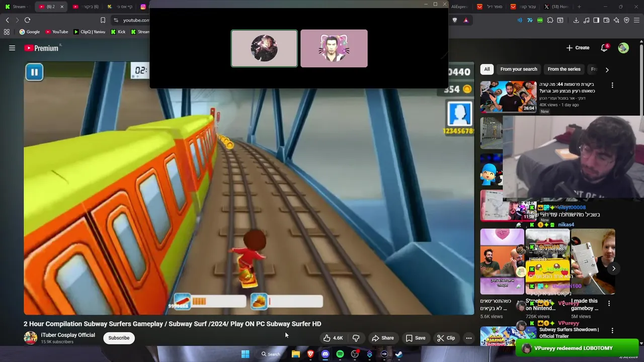This screenshot has height=362, width=644.
Task: Toggle the browser sidebar panel
Action: 596,20
